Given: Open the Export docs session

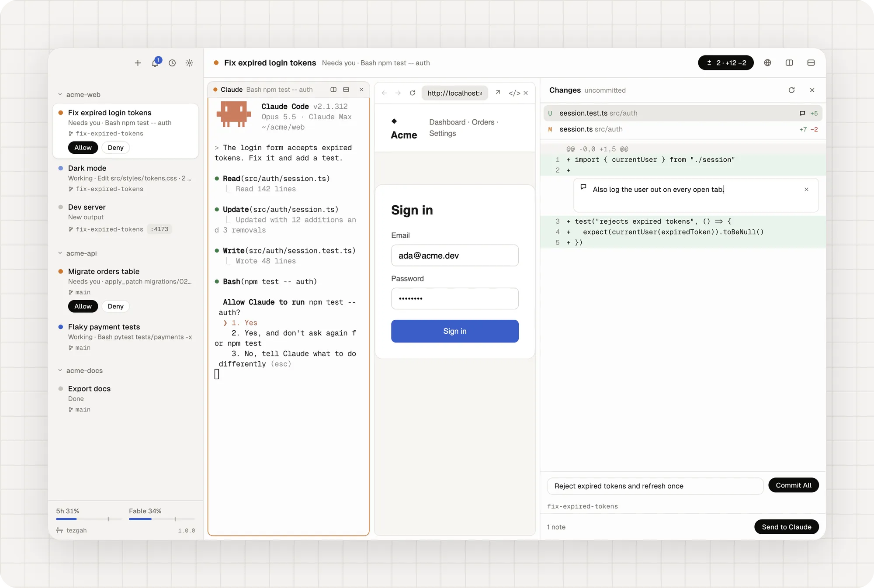Looking at the screenshot, I should (x=125, y=398).
